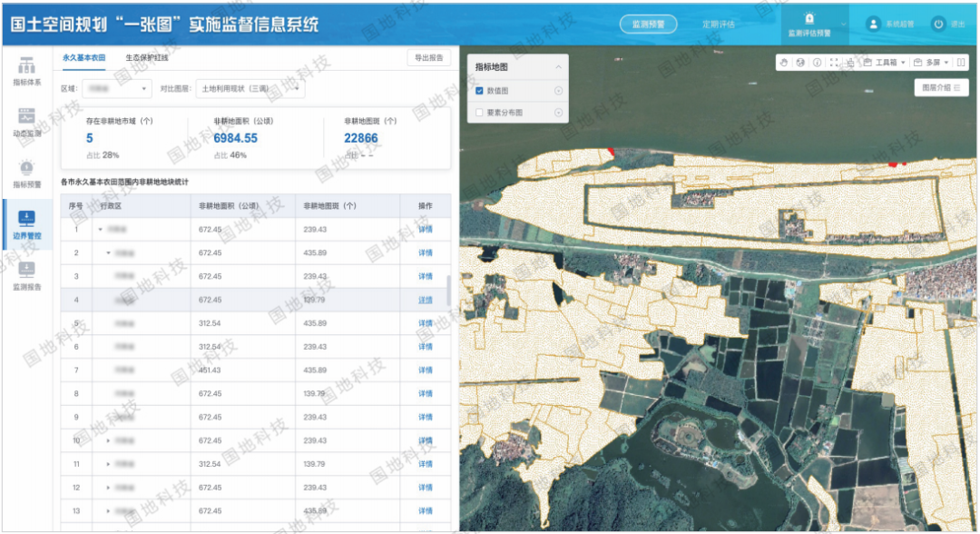Click the 行政区 column header

[142, 206]
